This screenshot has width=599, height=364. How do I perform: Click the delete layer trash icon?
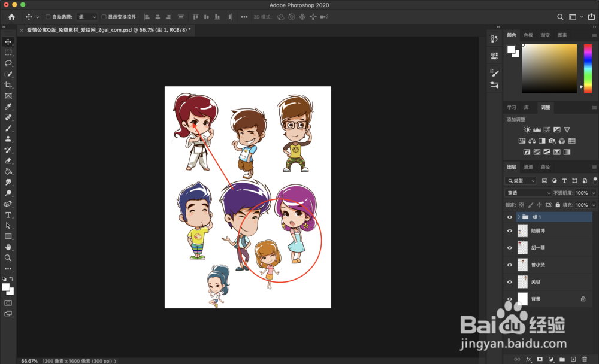coord(585,359)
